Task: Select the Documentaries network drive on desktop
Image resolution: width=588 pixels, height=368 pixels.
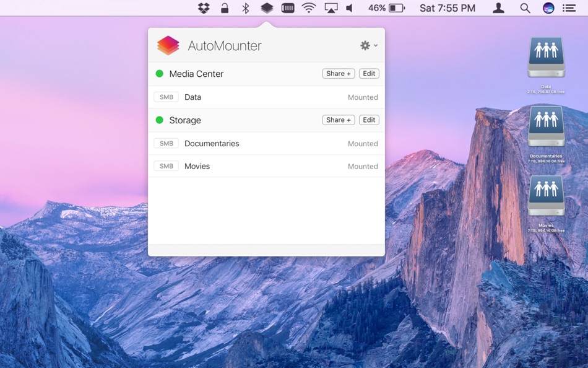Action: (546, 134)
